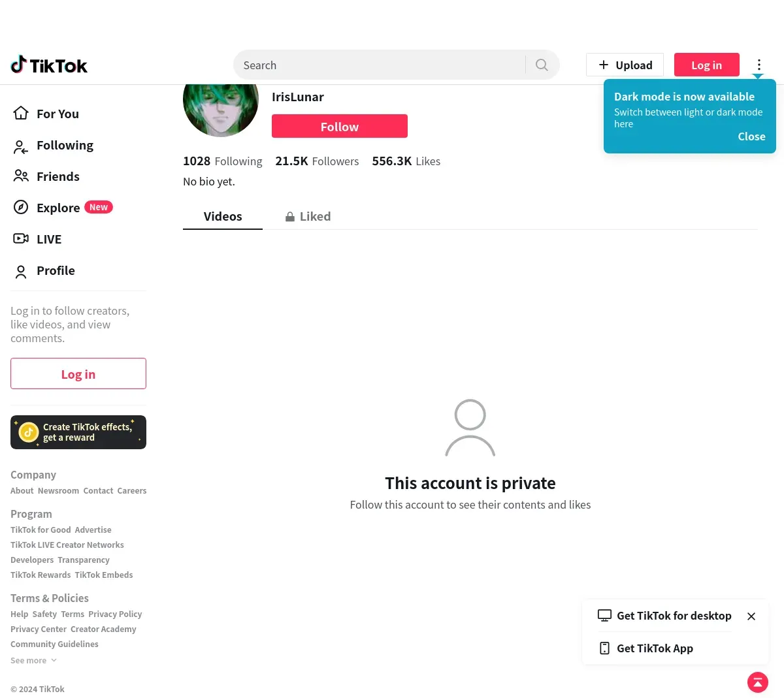Screen dimensions: 784x698
Task: Open the three-dot more options menu
Action: pyautogui.click(x=759, y=65)
